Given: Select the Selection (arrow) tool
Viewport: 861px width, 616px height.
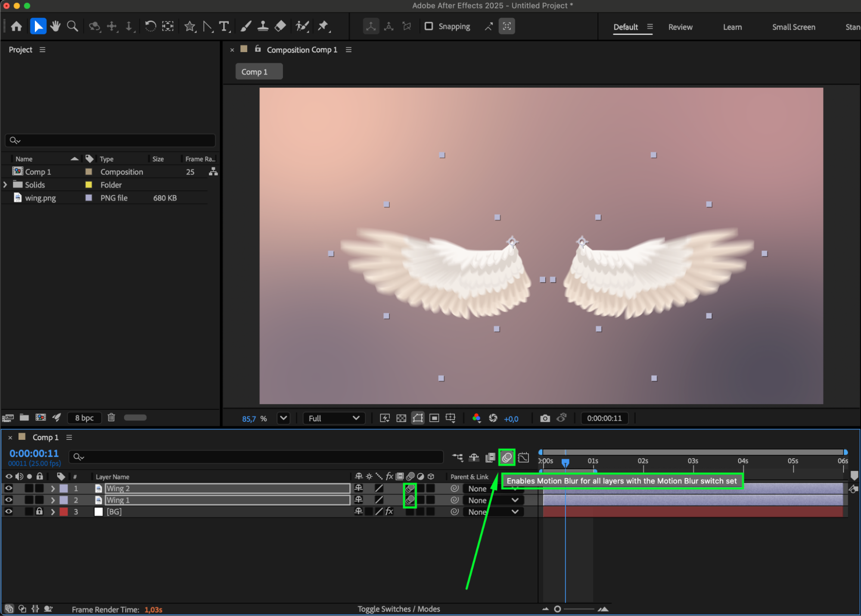Looking at the screenshot, I should (x=38, y=27).
